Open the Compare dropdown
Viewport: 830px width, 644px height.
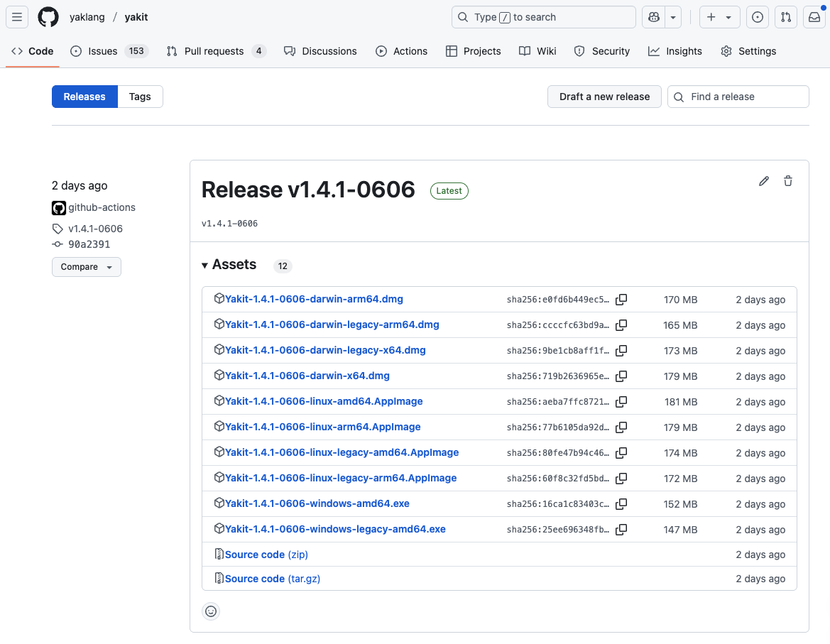pos(87,267)
